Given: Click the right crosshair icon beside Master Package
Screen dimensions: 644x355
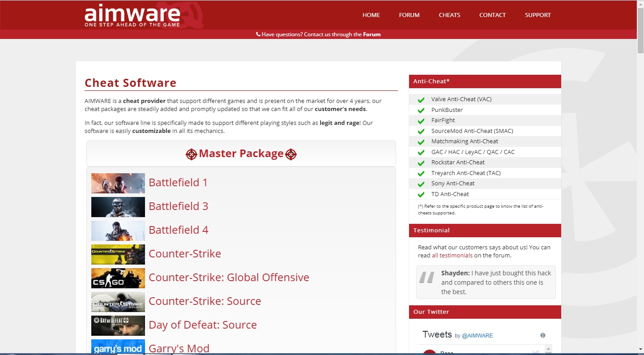Looking at the screenshot, I should point(291,154).
